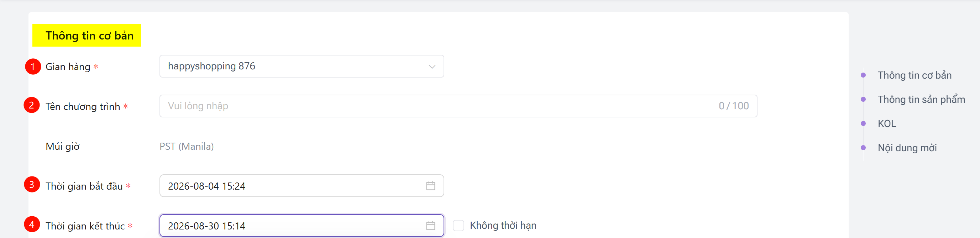Enable the Không thời hạn checkbox
The width and height of the screenshot is (980, 238).
pos(458,226)
